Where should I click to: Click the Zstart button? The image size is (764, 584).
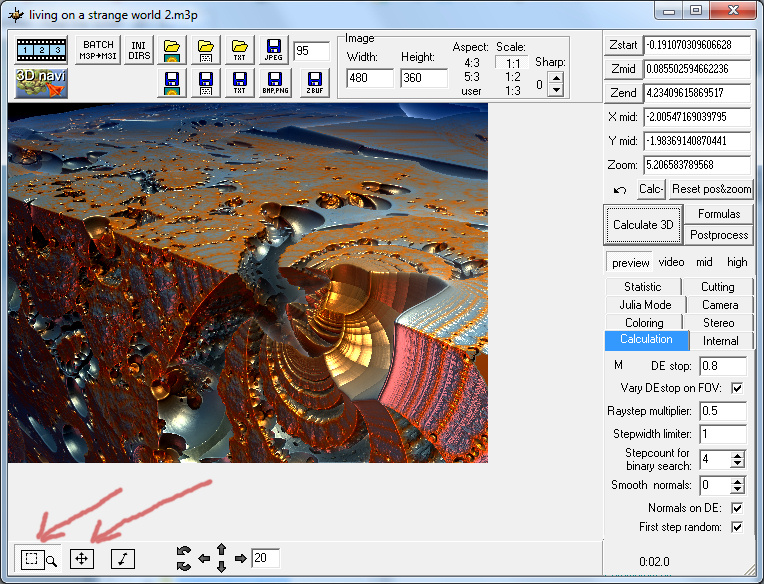(x=623, y=45)
